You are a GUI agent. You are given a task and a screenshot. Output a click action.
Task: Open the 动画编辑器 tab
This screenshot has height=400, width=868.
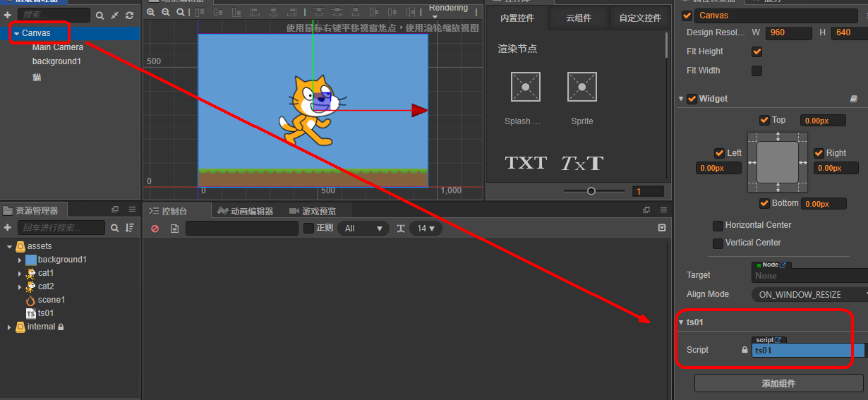click(x=246, y=211)
